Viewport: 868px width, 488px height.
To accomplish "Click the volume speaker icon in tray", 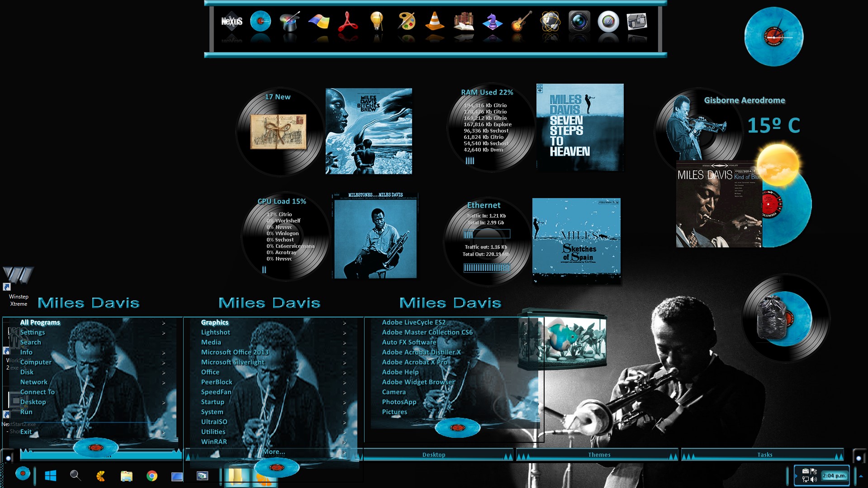I will click(814, 479).
